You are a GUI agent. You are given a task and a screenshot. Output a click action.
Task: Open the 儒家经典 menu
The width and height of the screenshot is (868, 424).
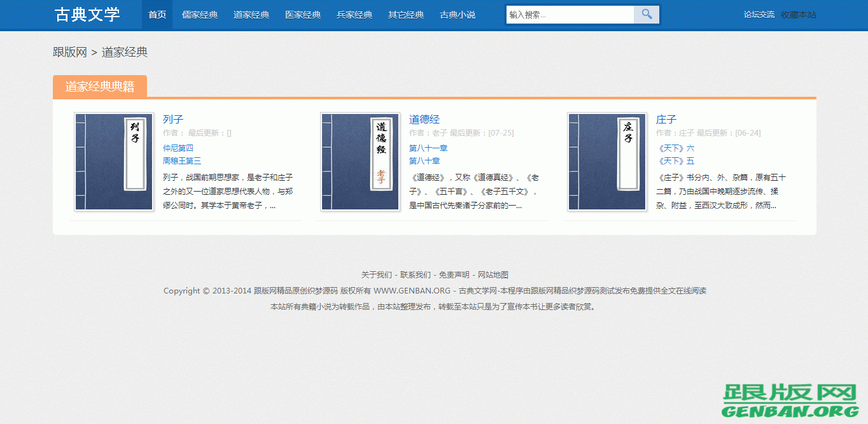199,15
